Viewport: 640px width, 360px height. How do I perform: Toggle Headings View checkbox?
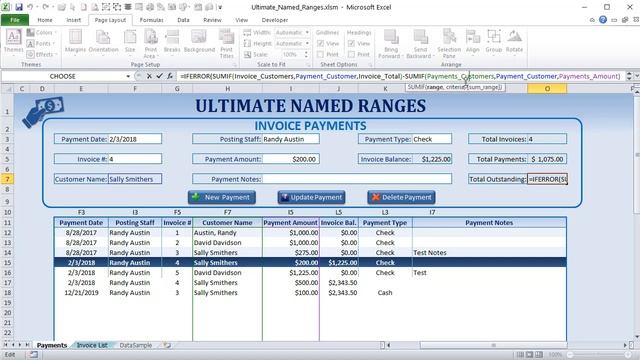[351, 43]
